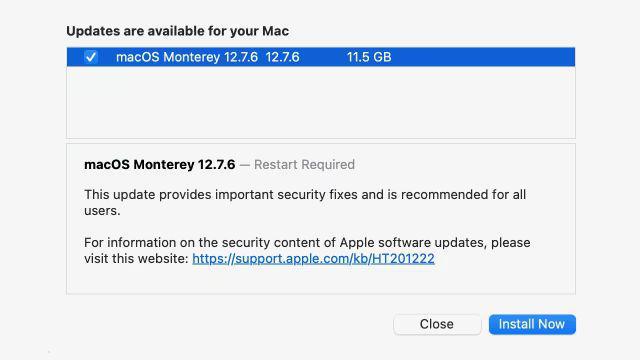This screenshot has width=640, height=360.
Task: Click the 11.5 GB size value
Action: (369, 57)
